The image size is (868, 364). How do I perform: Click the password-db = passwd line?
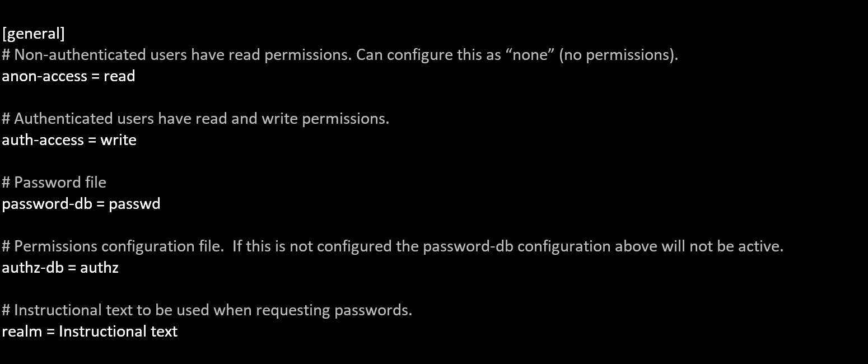click(81, 204)
